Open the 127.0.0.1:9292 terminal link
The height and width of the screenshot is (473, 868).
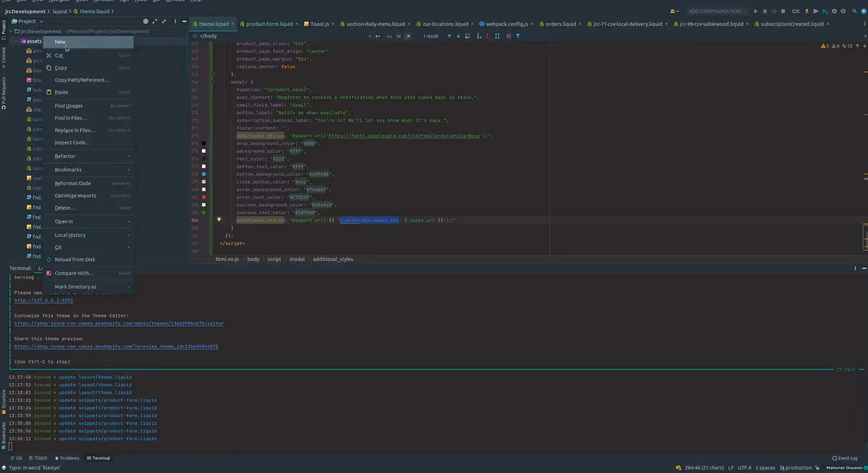[43, 300]
